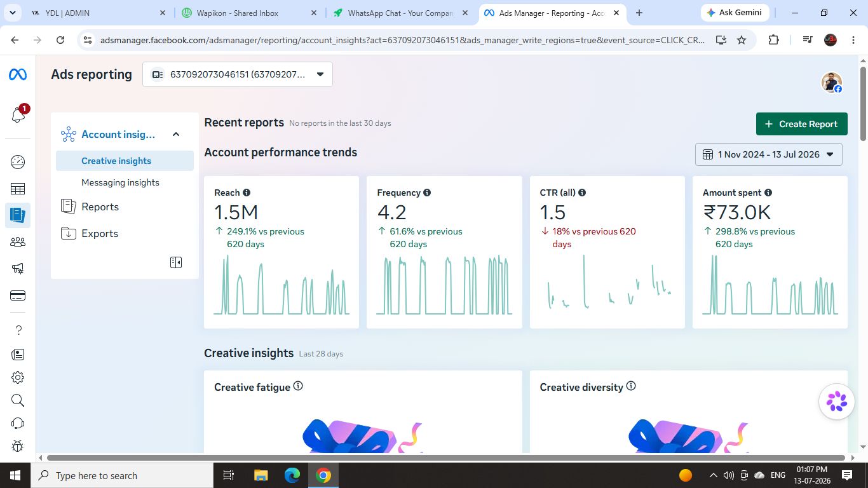Image resolution: width=868 pixels, height=488 pixels.
Task: Click "No reports in the last 30 days" text
Action: pos(340,123)
